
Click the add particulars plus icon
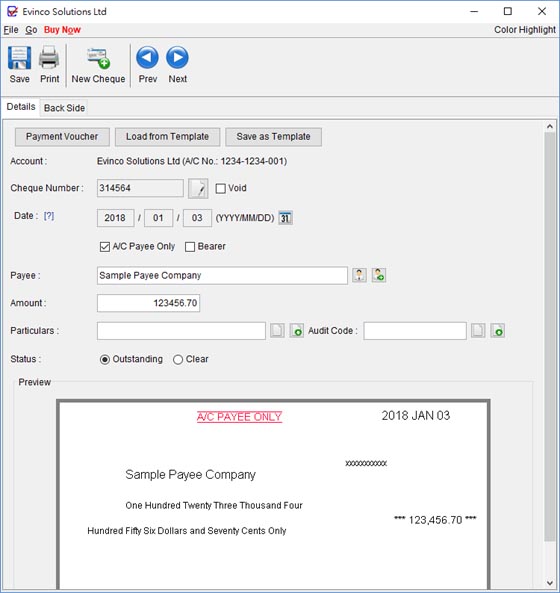(x=297, y=331)
